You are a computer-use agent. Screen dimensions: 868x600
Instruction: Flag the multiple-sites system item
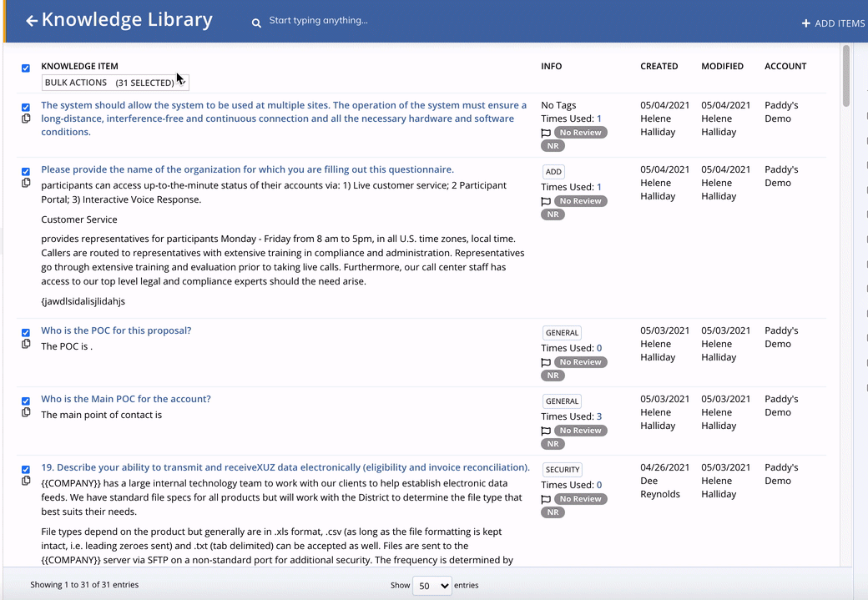point(546,133)
